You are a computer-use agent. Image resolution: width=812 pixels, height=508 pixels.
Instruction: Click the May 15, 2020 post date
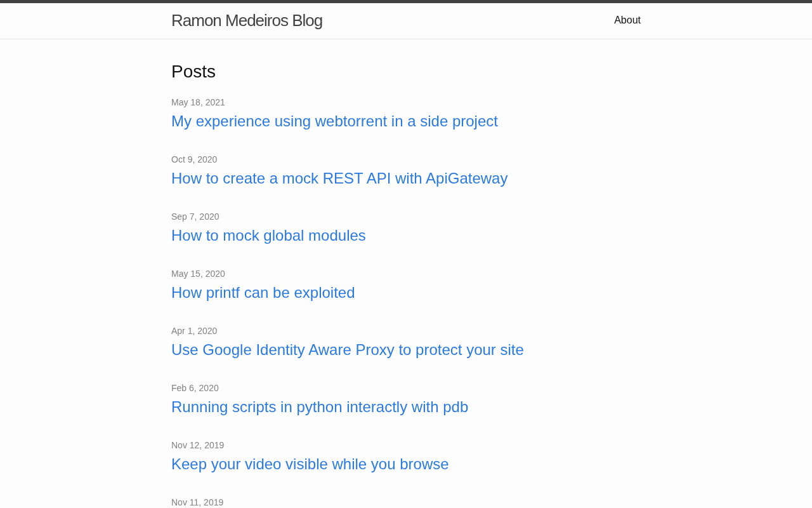(198, 274)
